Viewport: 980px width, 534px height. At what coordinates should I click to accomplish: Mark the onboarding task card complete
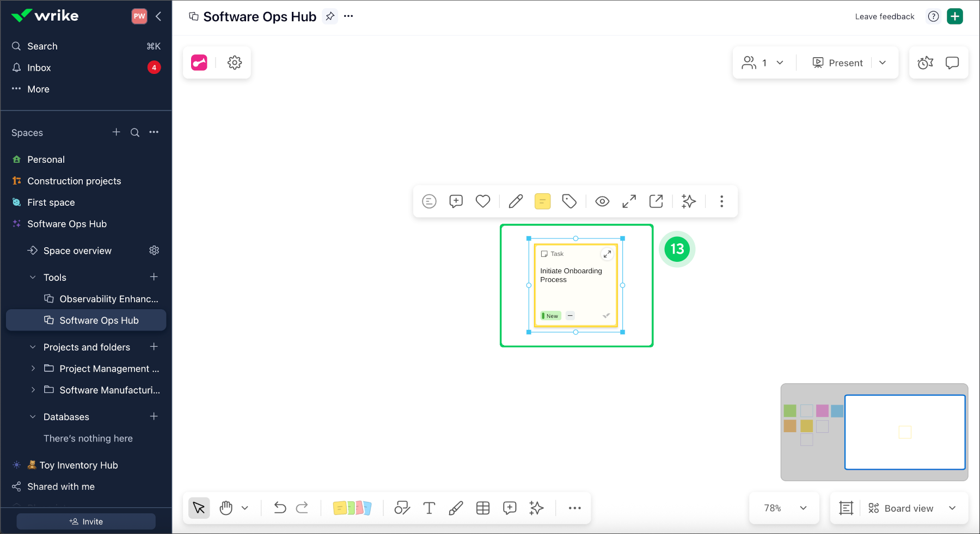(607, 316)
